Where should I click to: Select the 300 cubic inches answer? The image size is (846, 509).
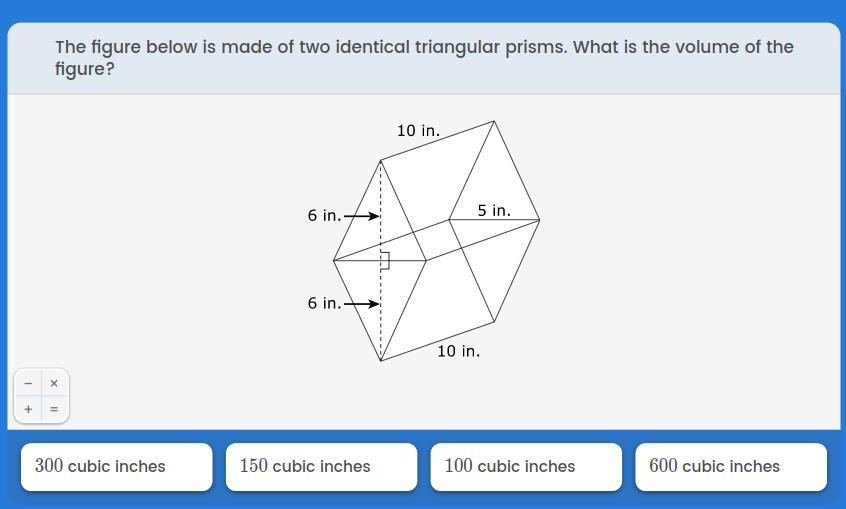click(x=117, y=467)
